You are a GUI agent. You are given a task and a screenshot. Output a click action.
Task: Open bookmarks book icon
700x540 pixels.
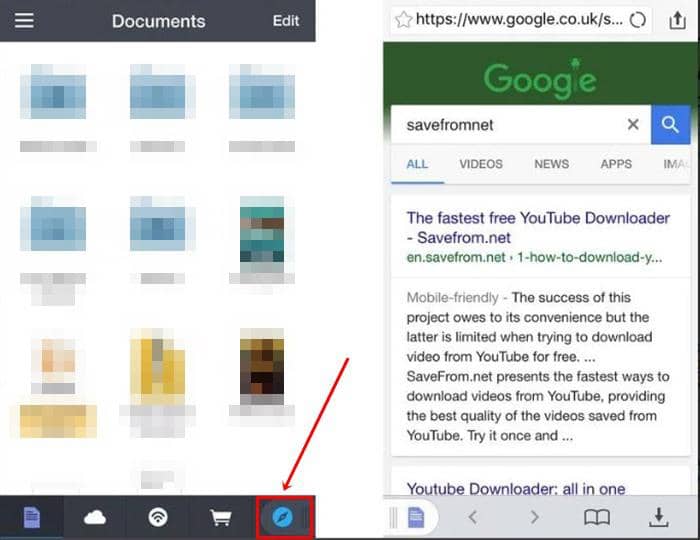click(597, 518)
